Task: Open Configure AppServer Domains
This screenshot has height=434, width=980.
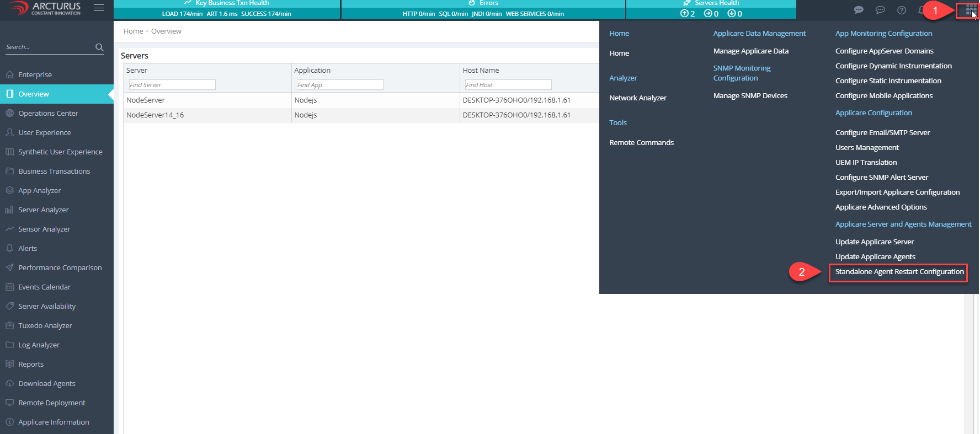Action: tap(885, 51)
